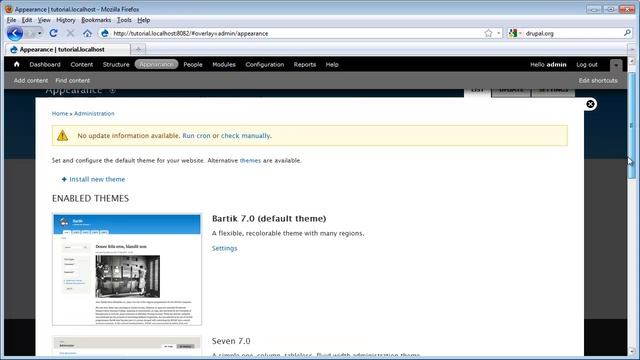Open Configuration in the admin toolbar

click(264, 64)
